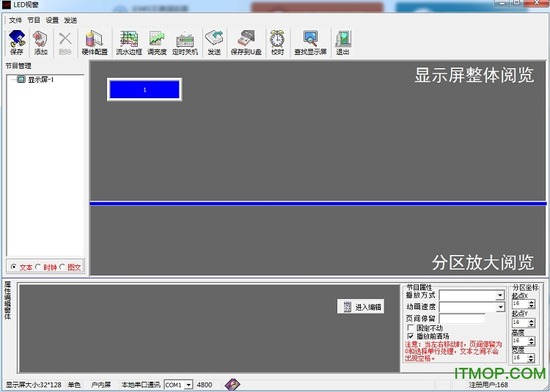Click the 添加 add icon
550x392 pixels.
[41, 43]
